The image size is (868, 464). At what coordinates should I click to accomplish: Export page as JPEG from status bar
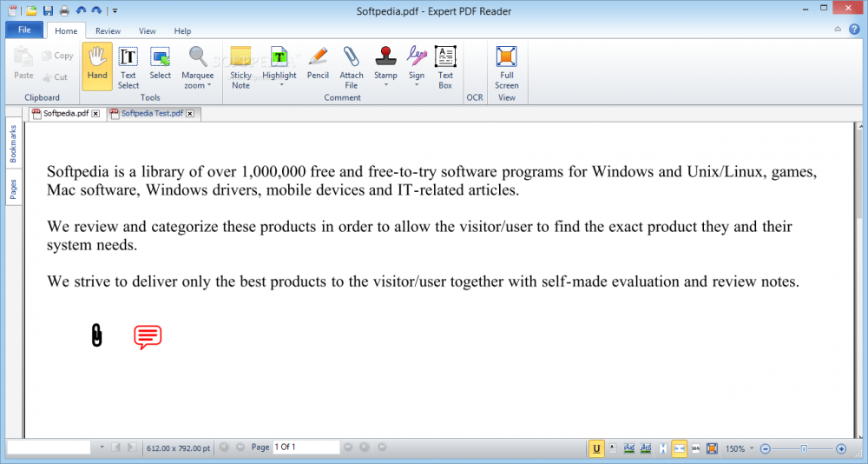pos(646,447)
